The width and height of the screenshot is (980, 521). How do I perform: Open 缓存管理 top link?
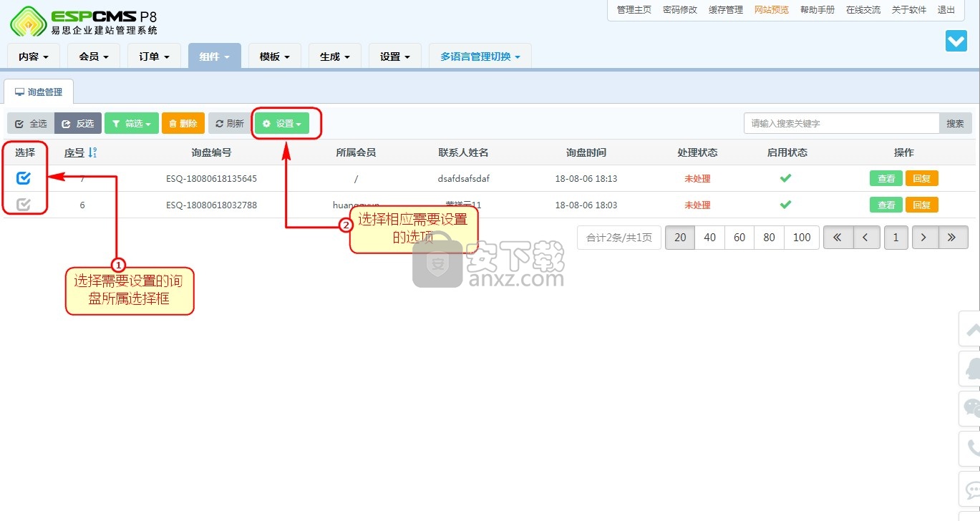[x=725, y=10]
